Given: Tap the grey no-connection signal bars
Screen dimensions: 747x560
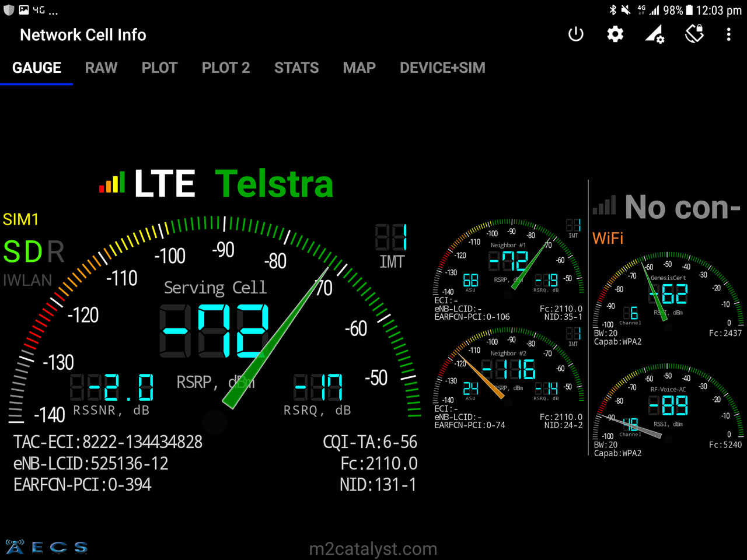Looking at the screenshot, I should [x=604, y=206].
